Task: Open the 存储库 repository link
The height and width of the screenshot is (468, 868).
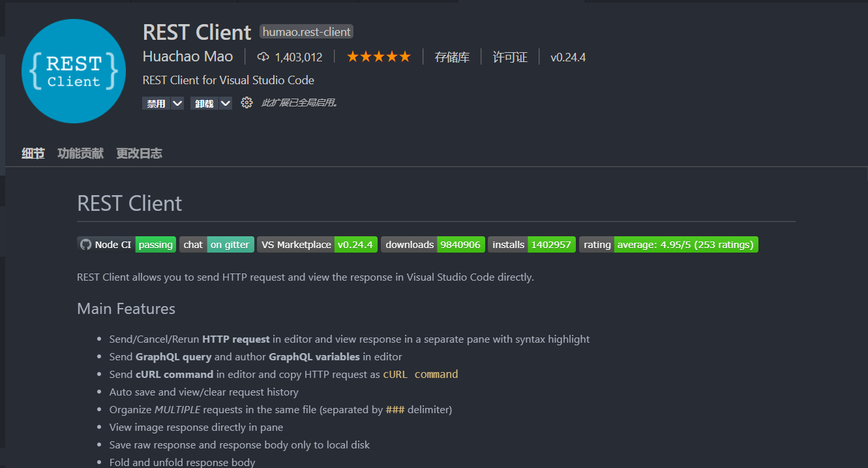Action: pyautogui.click(x=453, y=57)
